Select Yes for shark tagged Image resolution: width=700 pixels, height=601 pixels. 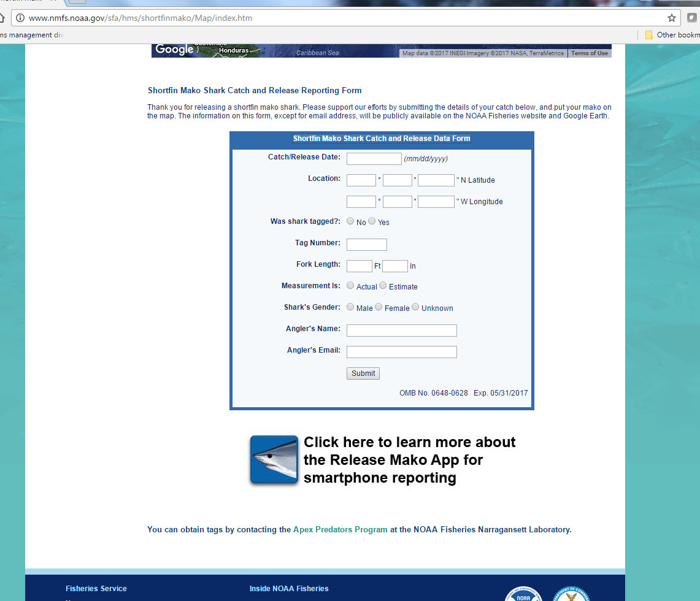point(372,221)
